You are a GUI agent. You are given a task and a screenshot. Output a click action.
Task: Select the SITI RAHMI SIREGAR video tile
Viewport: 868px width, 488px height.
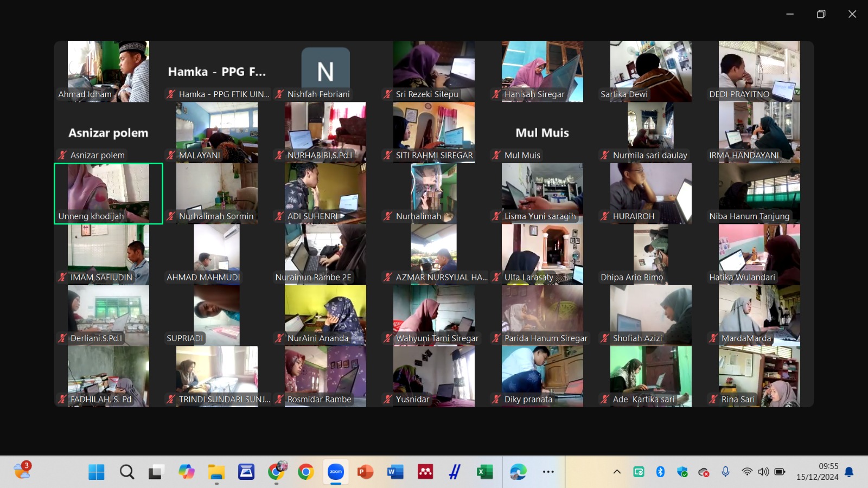pos(434,132)
